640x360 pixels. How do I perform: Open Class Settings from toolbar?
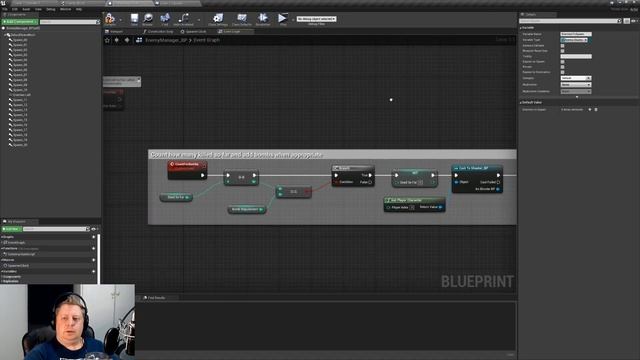218,19
